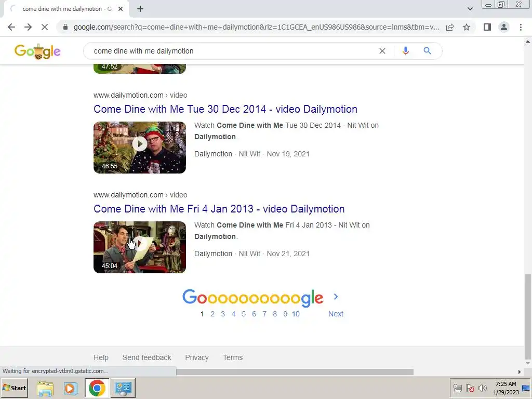Go to results page 3
532x399 pixels.
point(223,314)
